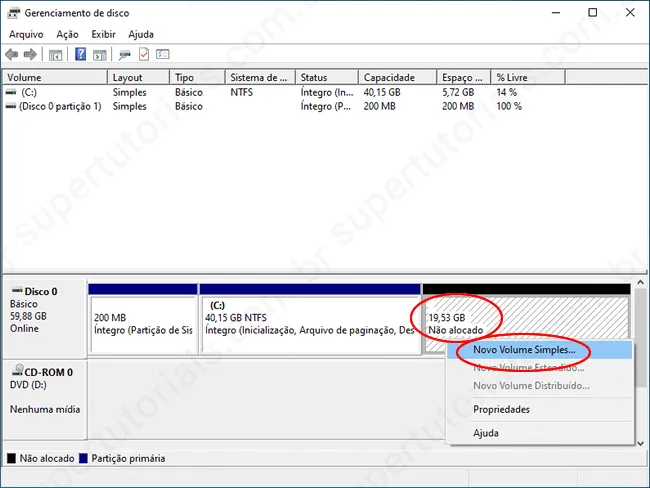Open the Ação menu
The height and width of the screenshot is (488, 650).
pyautogui.click(x=67, y=34)
